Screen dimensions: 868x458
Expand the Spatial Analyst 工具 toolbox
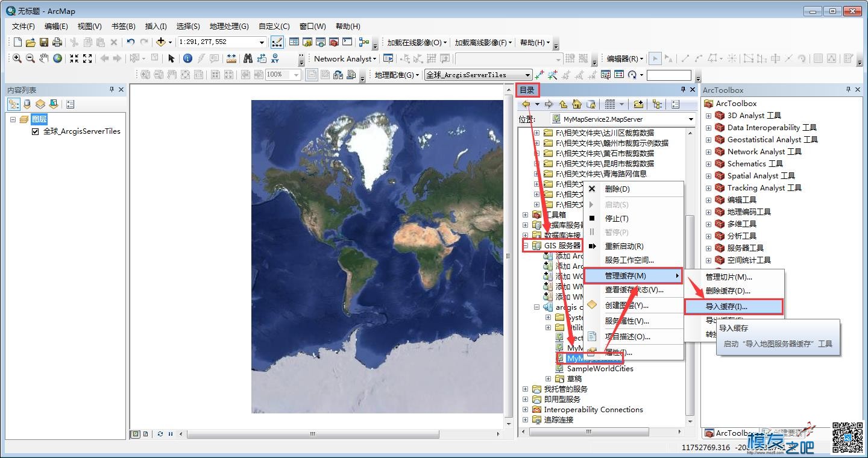point(709,176)
